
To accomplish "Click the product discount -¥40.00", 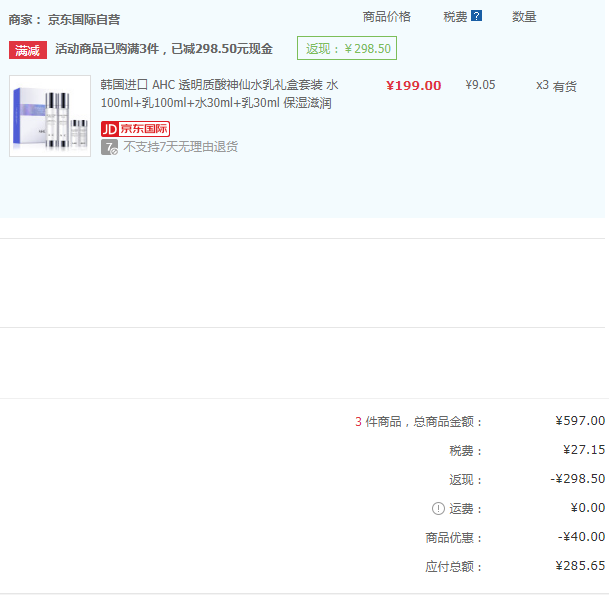I will (x=581, y=537).
